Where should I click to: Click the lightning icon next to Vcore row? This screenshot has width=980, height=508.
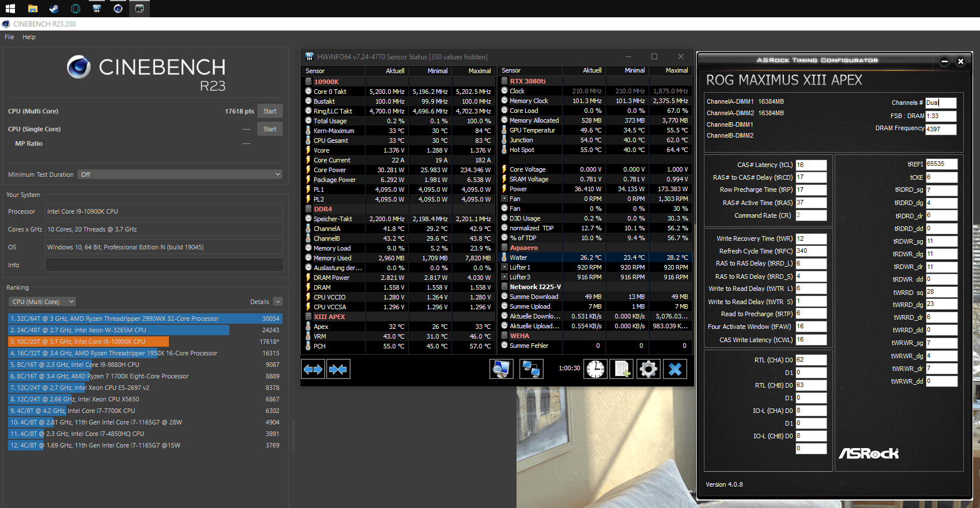pyautogui.click(x=308, y=150)
